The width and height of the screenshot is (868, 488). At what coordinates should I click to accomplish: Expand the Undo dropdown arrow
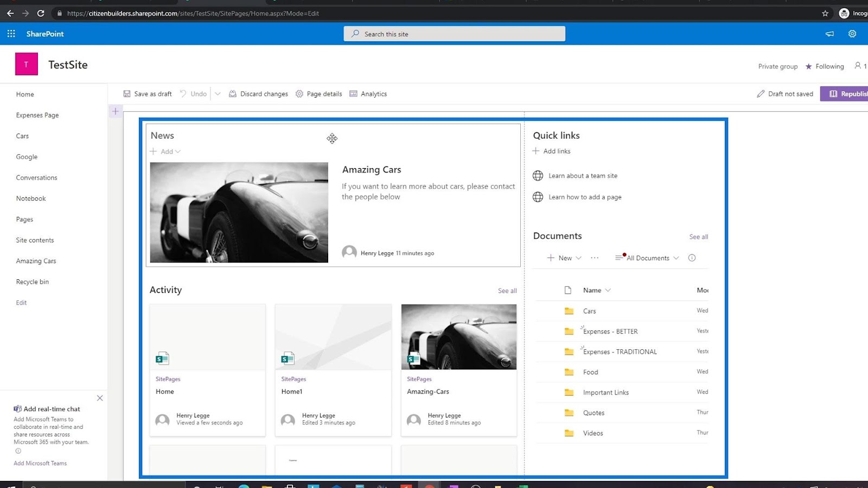[218, 94]
